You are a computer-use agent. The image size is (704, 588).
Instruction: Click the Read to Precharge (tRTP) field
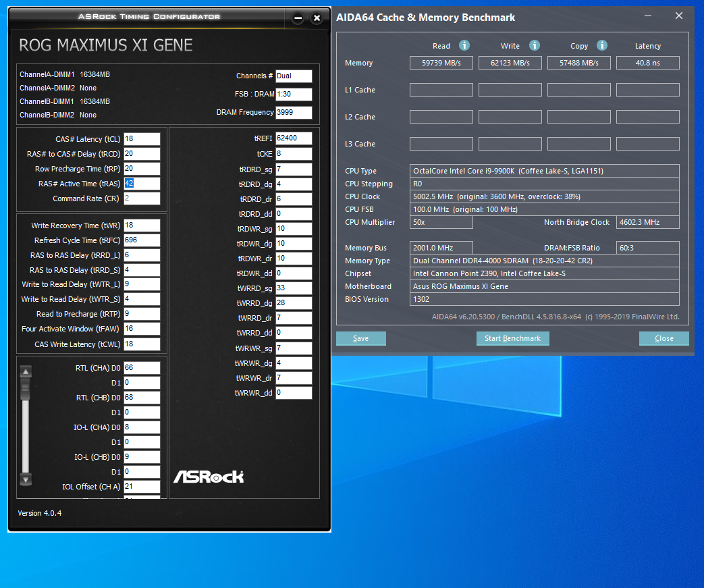click(142, 313)
